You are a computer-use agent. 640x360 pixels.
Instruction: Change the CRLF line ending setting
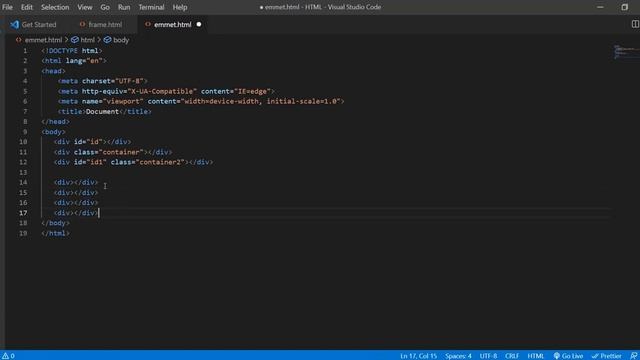(x=512, y=356)
